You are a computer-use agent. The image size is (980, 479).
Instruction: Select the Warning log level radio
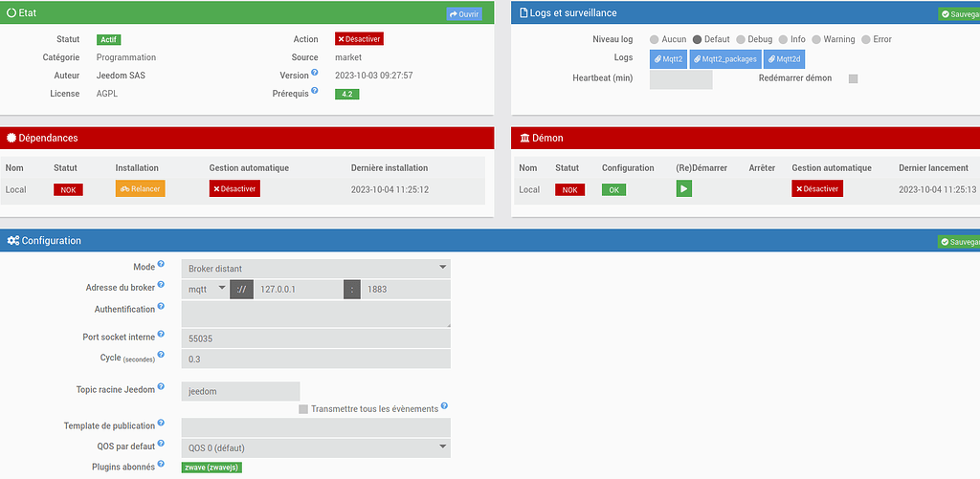pos(816,39)
